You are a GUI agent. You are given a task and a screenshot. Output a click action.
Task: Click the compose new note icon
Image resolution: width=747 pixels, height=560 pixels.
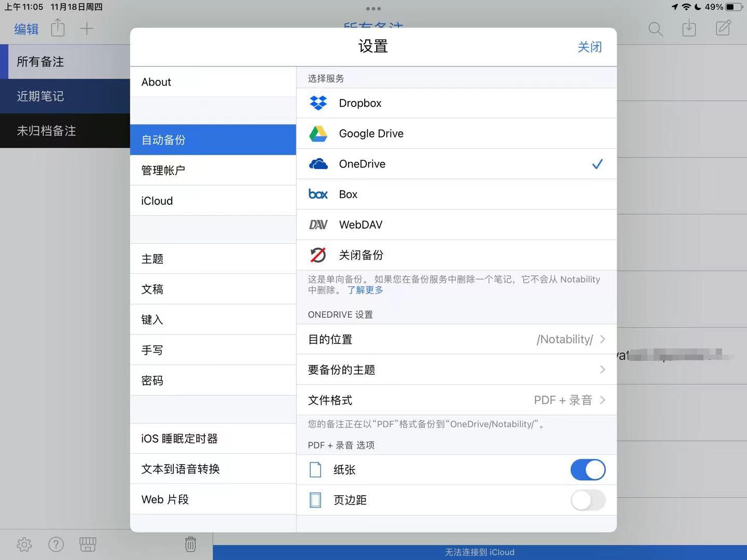[x=723, y=29]
